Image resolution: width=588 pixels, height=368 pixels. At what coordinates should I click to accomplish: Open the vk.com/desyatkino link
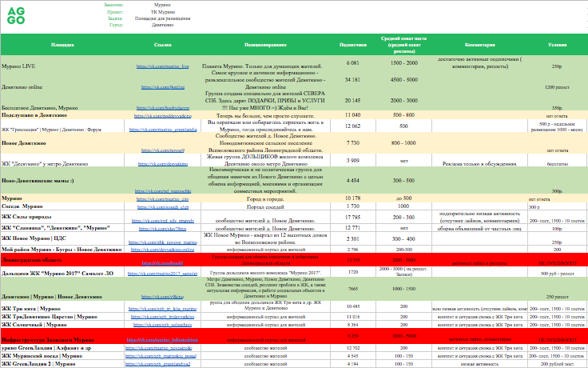pos(163,164)
